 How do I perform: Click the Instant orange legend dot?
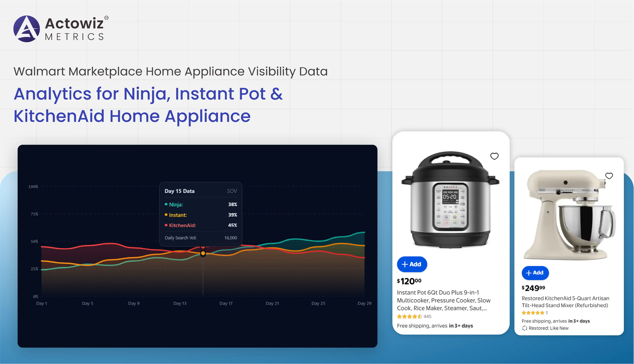pyautogui.click(x=166, y=215)
